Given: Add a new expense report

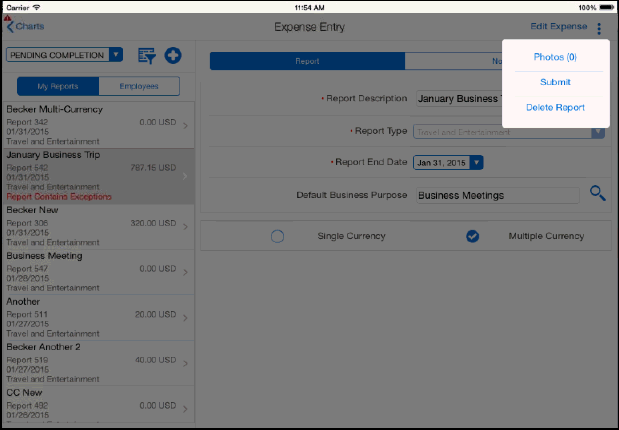Looking at the screenshot, I should click(x=173, y=55).
